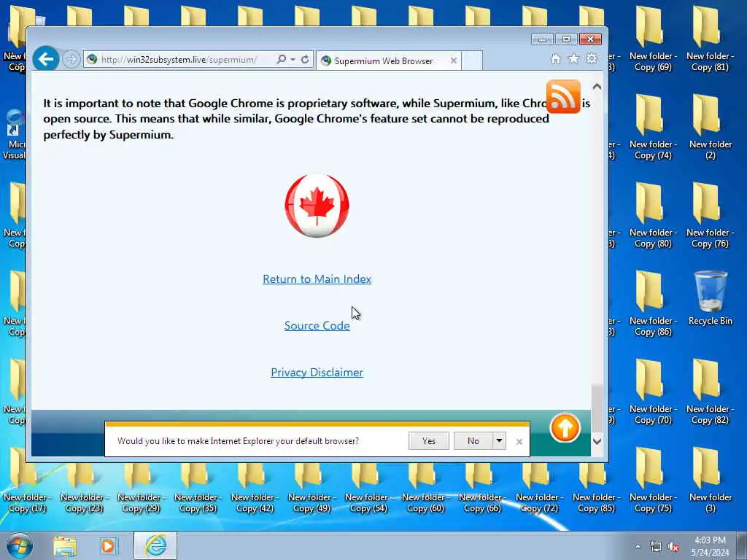Select New folder - Copy (76) on desktop
The width and height of the screenshot is (747, 560).
pos(710,216)
